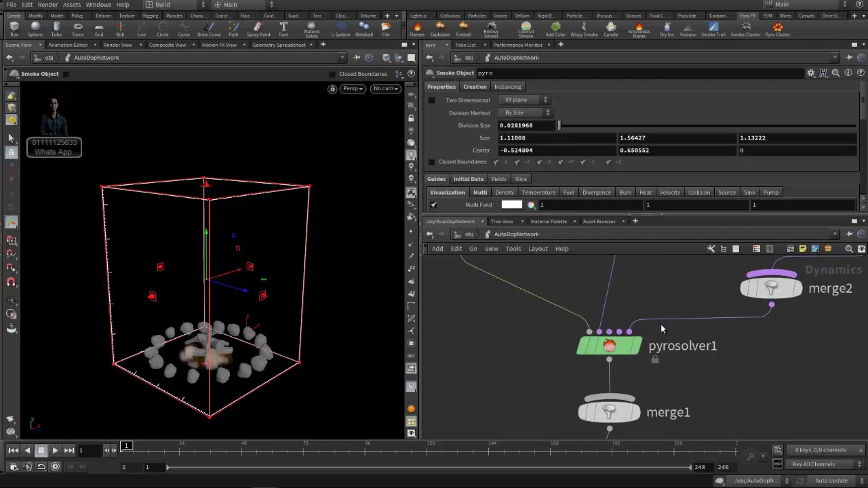Click the Candle Pyro FX tool
The width and height of the screenshot is (868, 488).
(611, 29)
